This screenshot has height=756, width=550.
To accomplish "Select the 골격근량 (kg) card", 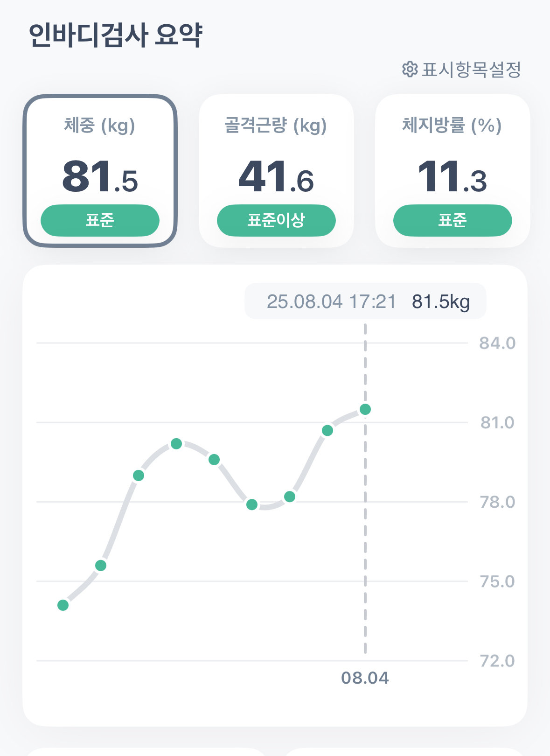I will (x=276, y=171).
